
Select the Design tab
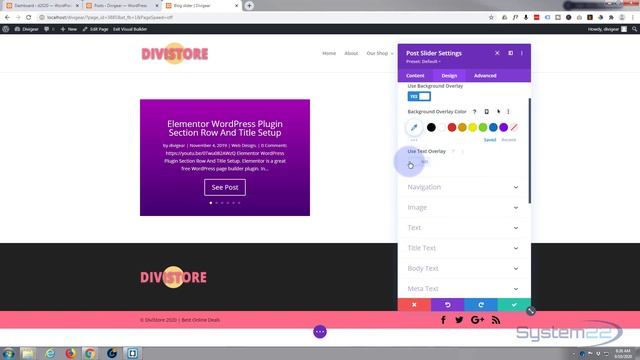pyautogui.click(x=449, y=76)
